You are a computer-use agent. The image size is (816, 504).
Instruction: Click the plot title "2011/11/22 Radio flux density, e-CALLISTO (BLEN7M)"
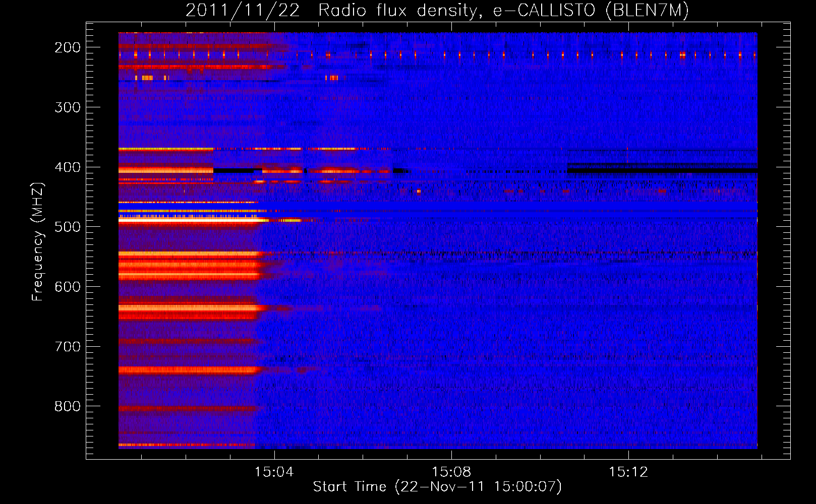(437, 11)
